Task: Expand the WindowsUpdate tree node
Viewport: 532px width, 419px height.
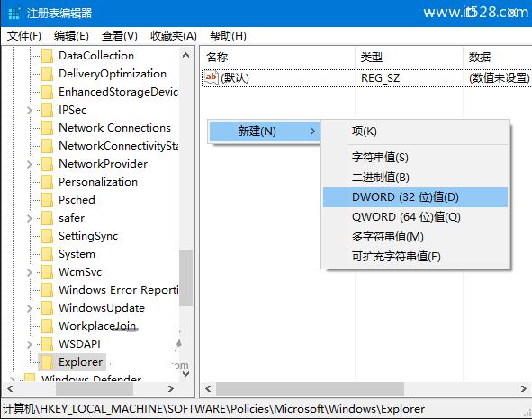Action: [30, 308]
